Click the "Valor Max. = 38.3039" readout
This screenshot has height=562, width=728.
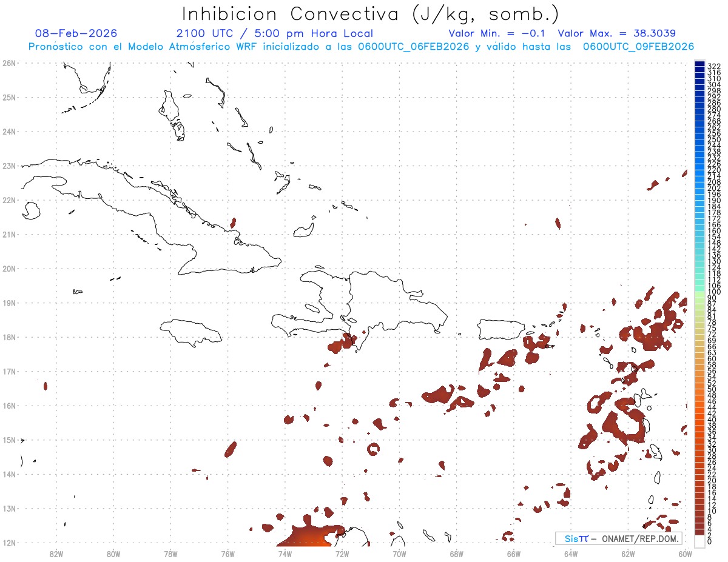pyautogui.click(x=616, y=33)
